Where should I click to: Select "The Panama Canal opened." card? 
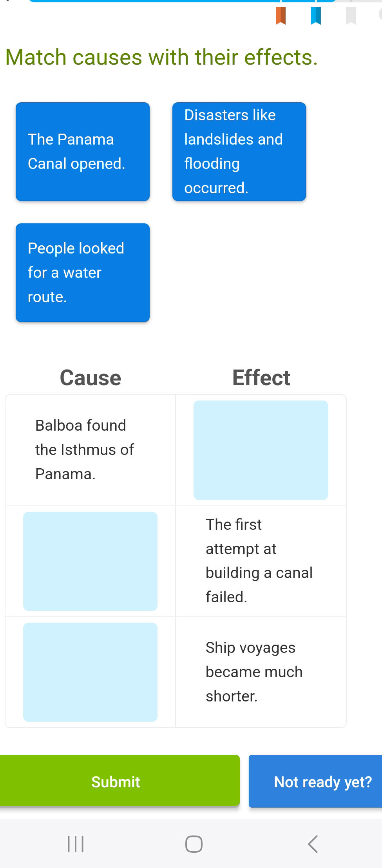point(83,152)
